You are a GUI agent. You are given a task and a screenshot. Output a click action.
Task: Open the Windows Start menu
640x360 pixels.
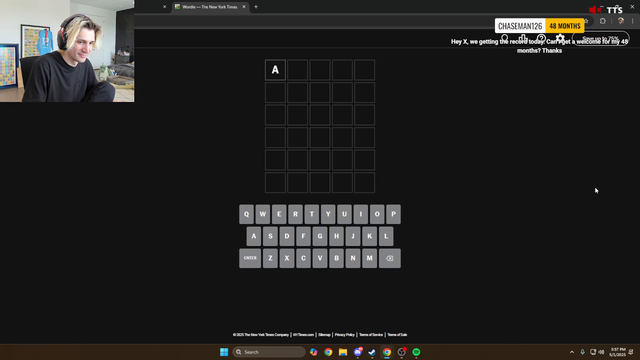[x=224, y=352]
